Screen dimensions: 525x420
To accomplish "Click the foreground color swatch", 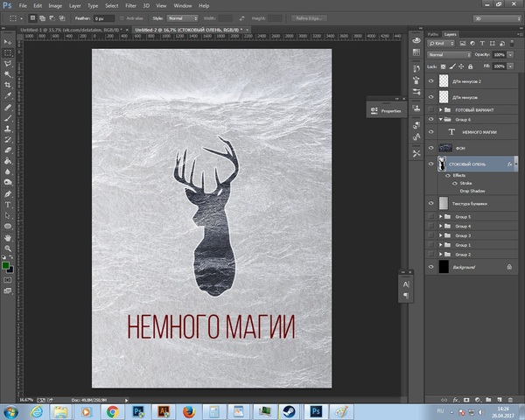I will 6,264.
